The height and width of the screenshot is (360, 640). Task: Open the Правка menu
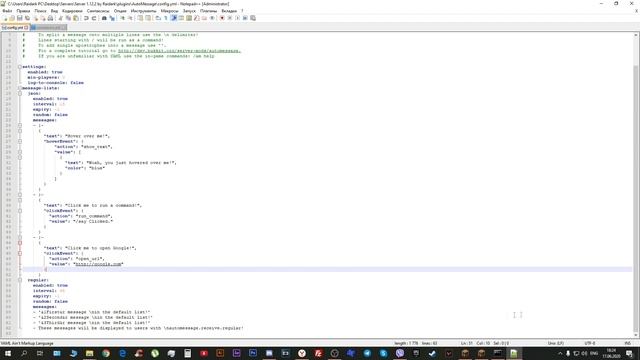23,11
